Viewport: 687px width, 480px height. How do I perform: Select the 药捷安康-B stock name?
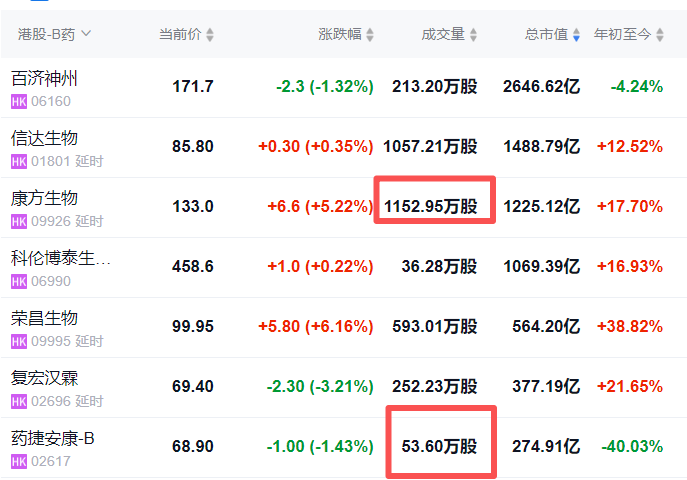coord(53,438)
